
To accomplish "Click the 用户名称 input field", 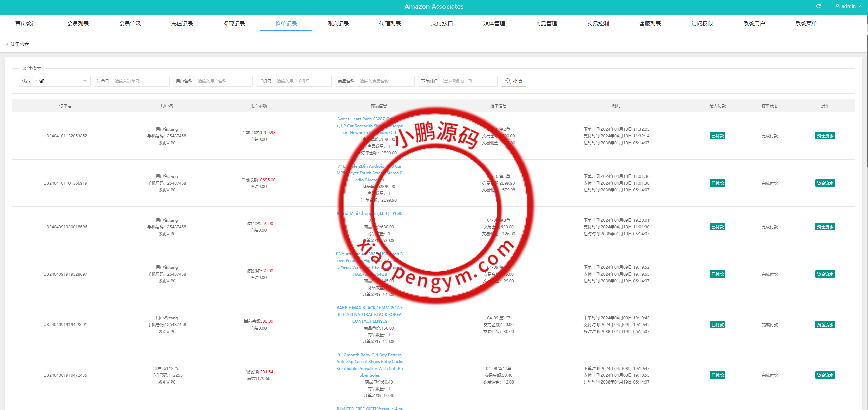I will [x=223, y=81].
